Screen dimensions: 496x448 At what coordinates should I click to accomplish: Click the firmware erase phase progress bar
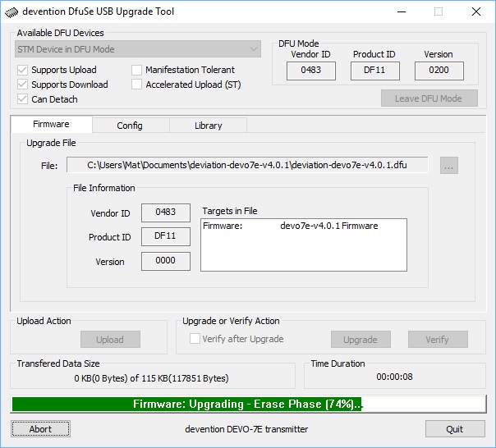(x=249, y=404)
